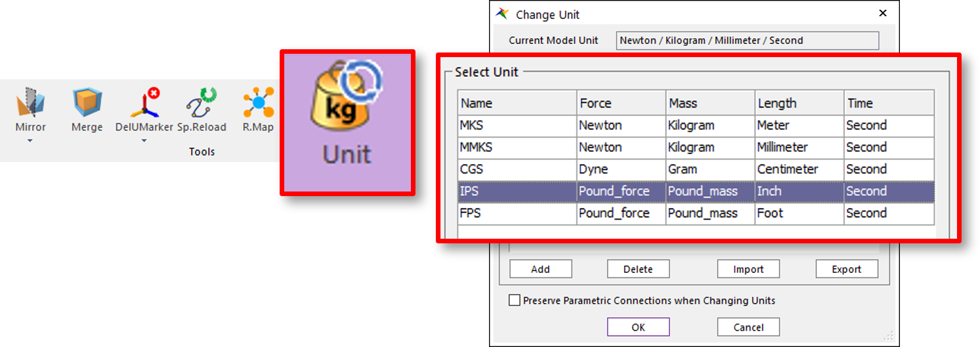Close the Change Unit dialog window

(883, 14)
